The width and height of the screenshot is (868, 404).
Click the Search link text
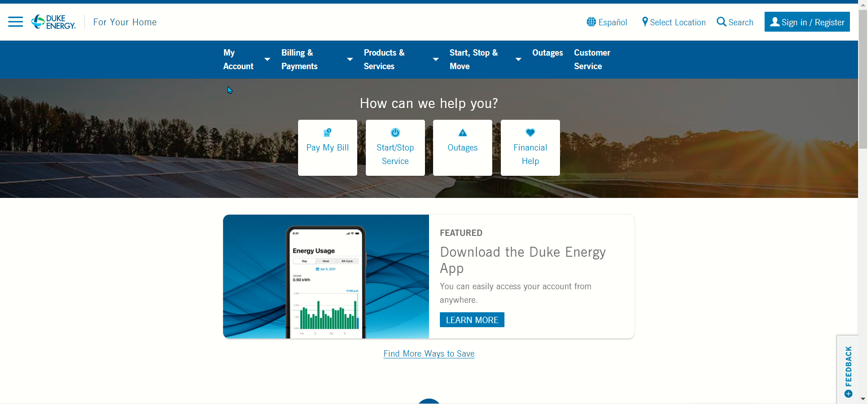point(741,22)
